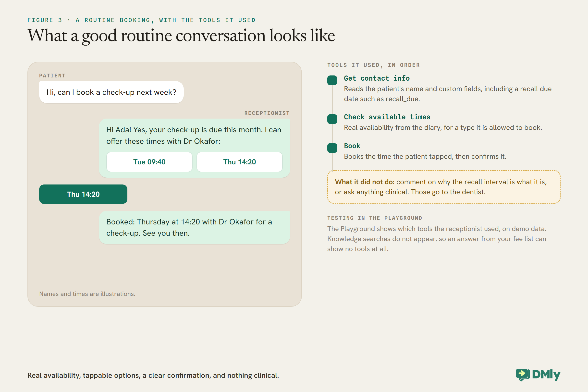Click the DMly logo icon
Viewport: 588px width, 392px height.
pyautogui.click(x=523, y=375)
